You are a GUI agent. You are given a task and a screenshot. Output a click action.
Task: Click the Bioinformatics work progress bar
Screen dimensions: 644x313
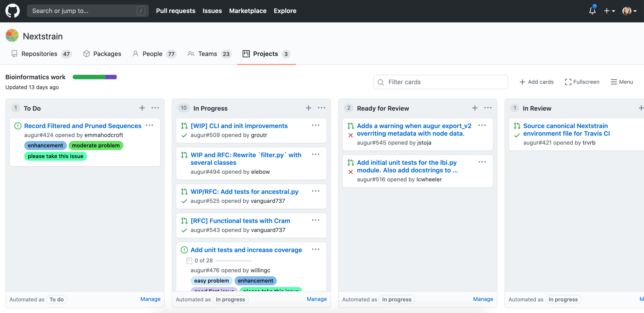pos(95,77)
